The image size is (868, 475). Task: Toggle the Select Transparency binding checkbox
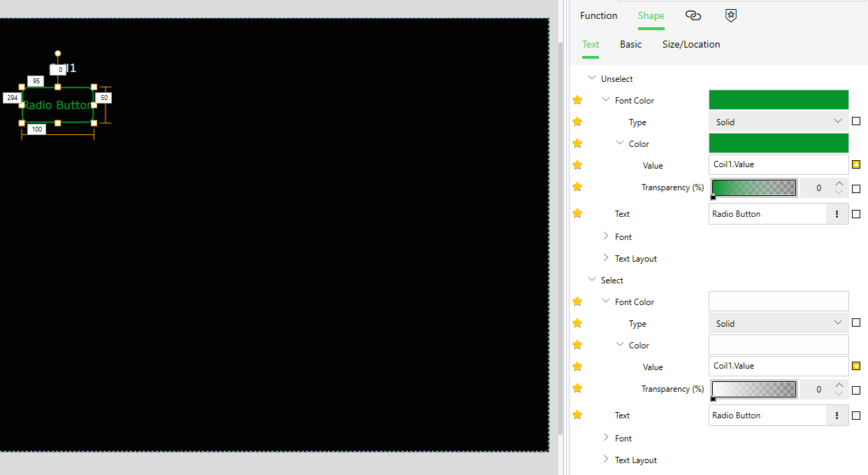point(856,390)
